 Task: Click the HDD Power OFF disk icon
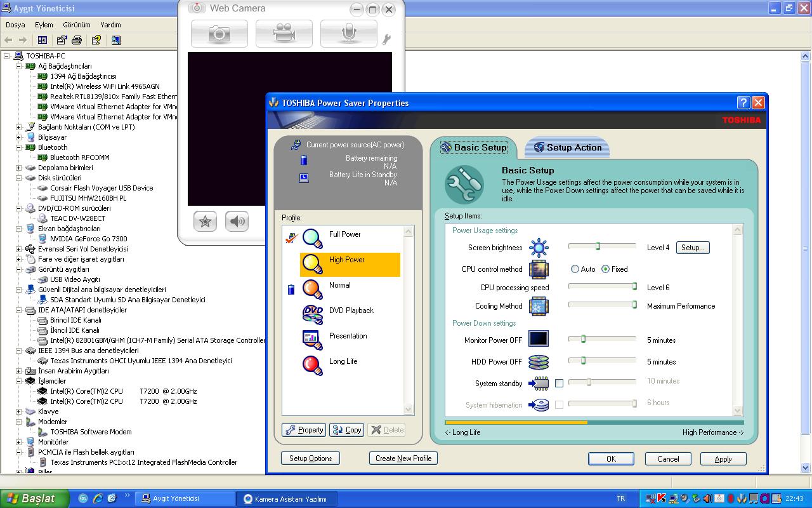click(539, 362)
